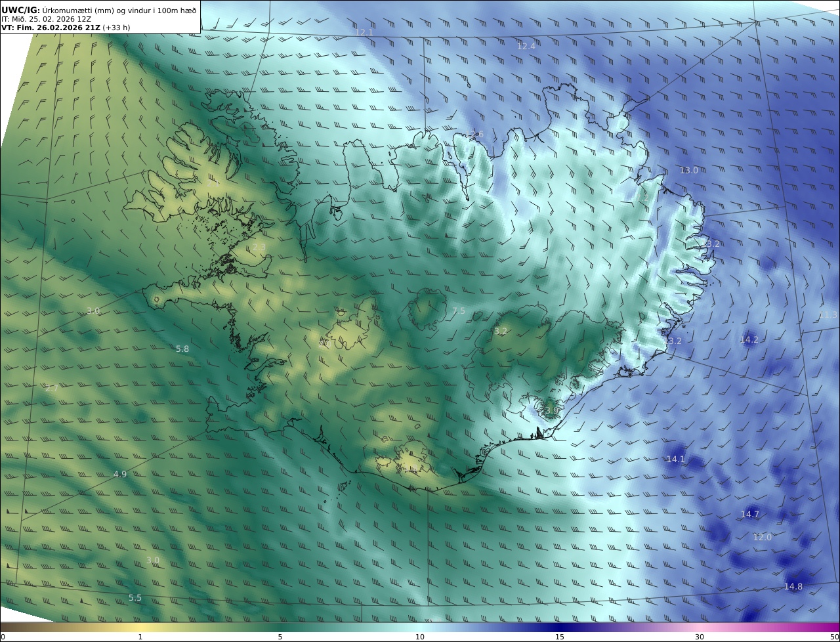Click the '0' tick on color scale
Screen dimensions: 840x642
pyautogui.click(x=3, y=637)
